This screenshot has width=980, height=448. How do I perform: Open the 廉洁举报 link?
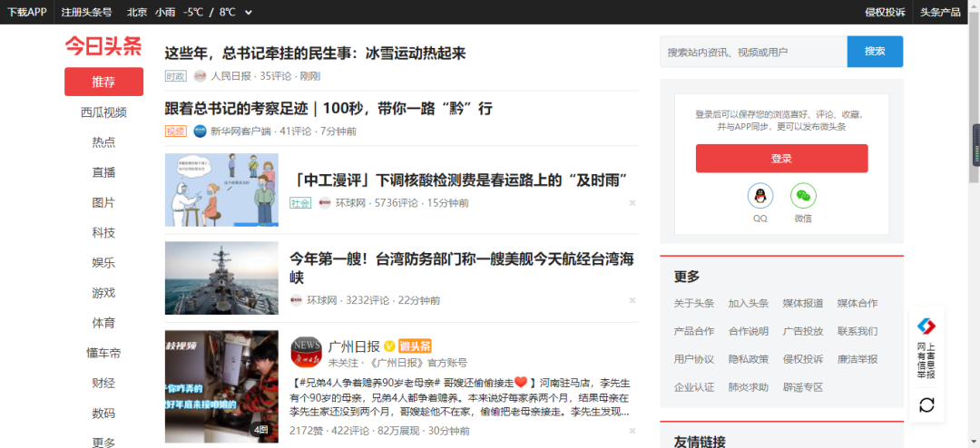857,359
